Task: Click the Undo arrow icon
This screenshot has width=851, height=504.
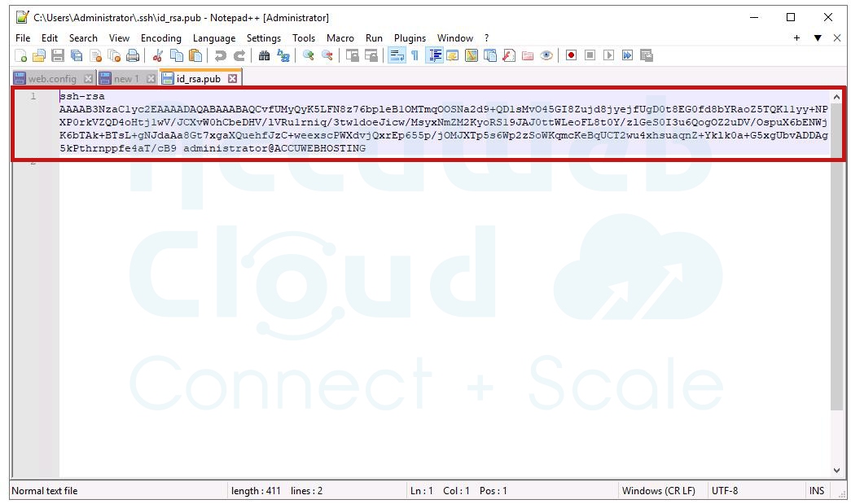Action: coord(220,55)
